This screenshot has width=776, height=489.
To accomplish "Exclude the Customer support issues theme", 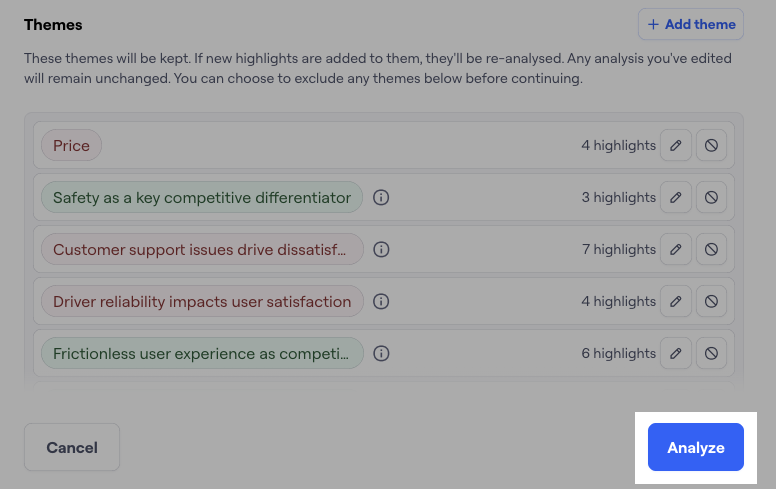I will pos(711,250).
